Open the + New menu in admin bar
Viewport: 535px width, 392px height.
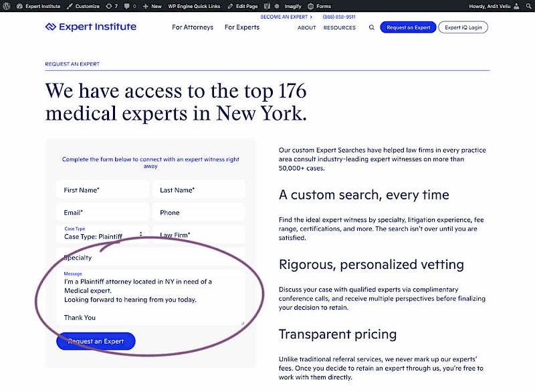[152, 6]
